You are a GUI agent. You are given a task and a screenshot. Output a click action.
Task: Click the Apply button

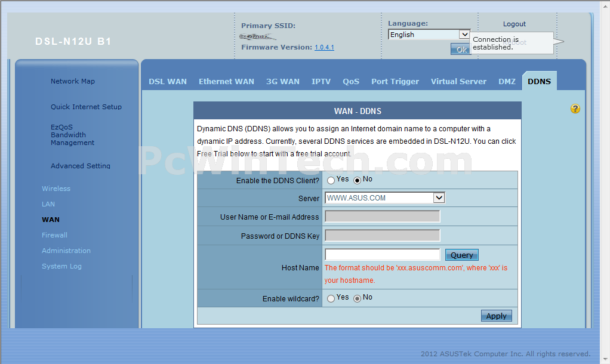(497, 316)
